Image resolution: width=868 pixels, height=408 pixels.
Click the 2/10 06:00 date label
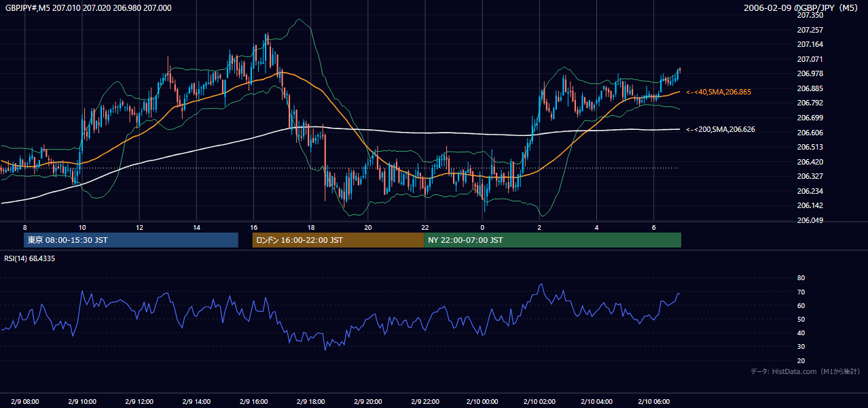pos(653,401)
